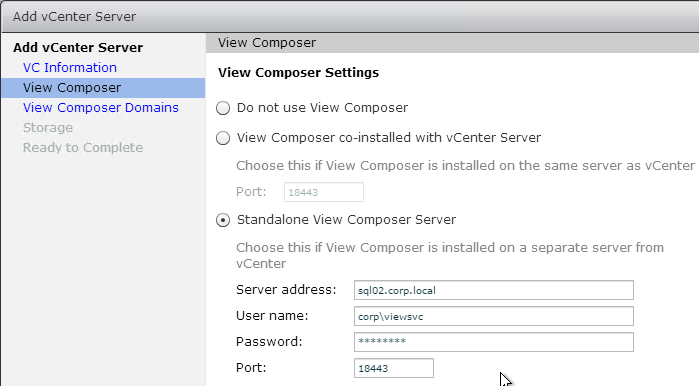Screen dimensions: 699x386
Task: Open the VC Information step
Action: [x=70, y=67]
